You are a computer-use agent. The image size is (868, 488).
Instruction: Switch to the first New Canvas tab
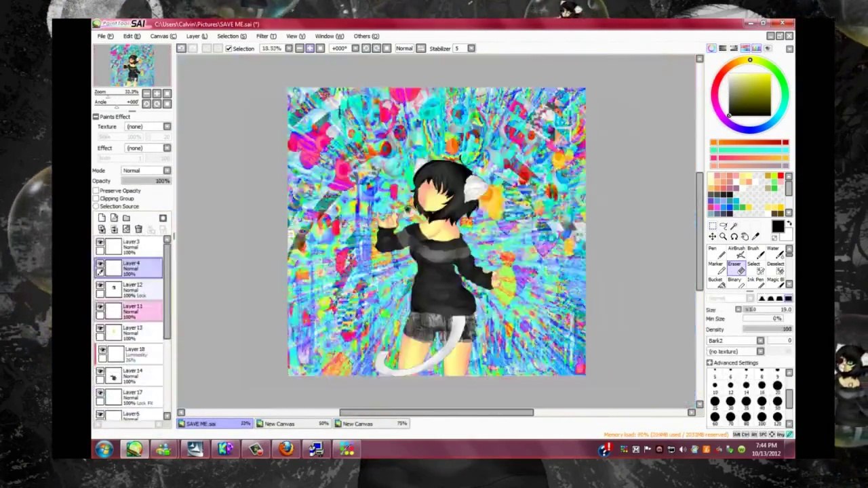click(293, 424)
